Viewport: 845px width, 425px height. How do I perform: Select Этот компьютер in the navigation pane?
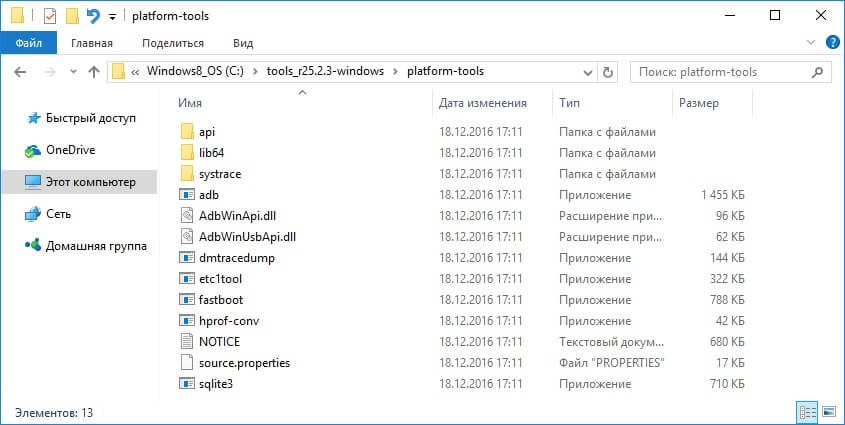[89, 182]
